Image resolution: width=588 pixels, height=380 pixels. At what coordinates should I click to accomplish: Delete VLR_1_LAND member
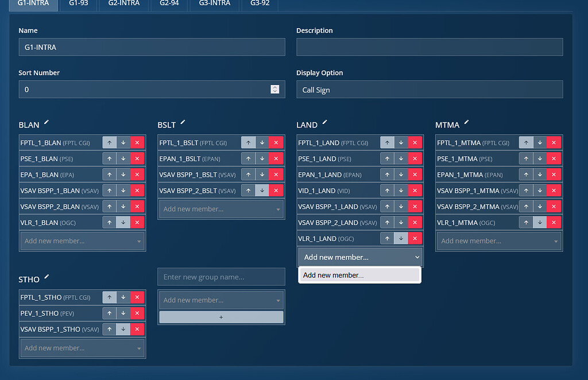point(415,238)
